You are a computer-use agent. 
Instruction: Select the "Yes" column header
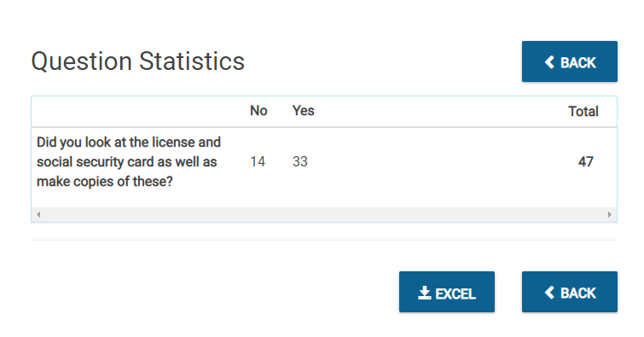(x=303, y=111)
